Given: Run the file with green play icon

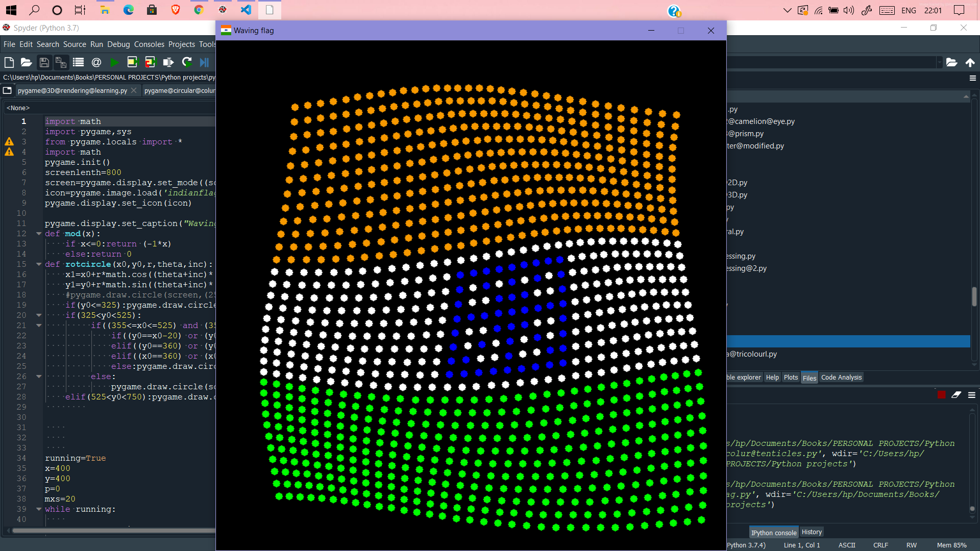Looking at the screenshot, I should coord(114,62).
